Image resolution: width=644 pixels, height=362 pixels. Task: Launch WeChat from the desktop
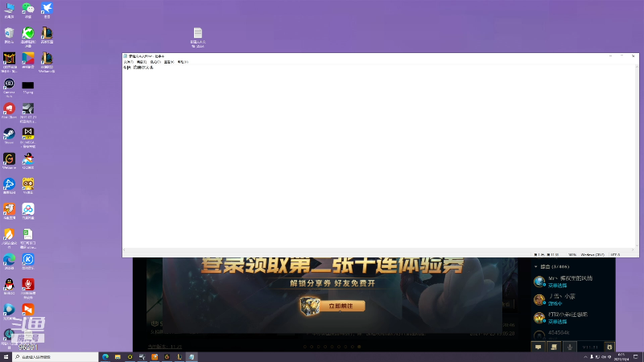(28, 10)
